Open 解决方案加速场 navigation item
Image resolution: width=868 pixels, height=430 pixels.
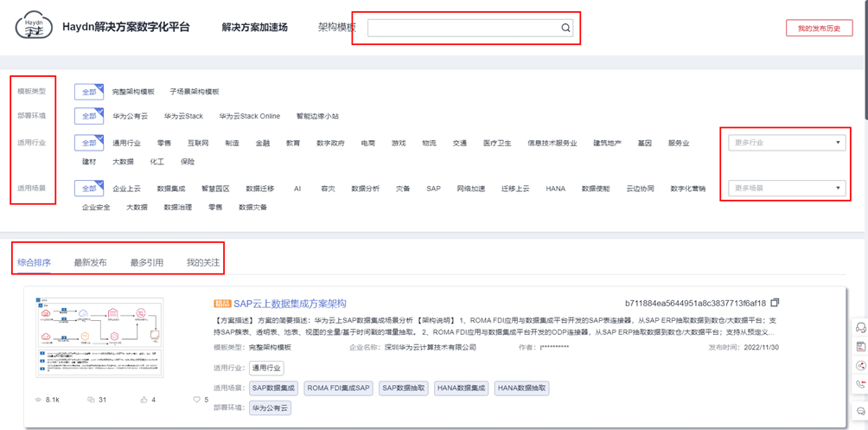point(255,27)
